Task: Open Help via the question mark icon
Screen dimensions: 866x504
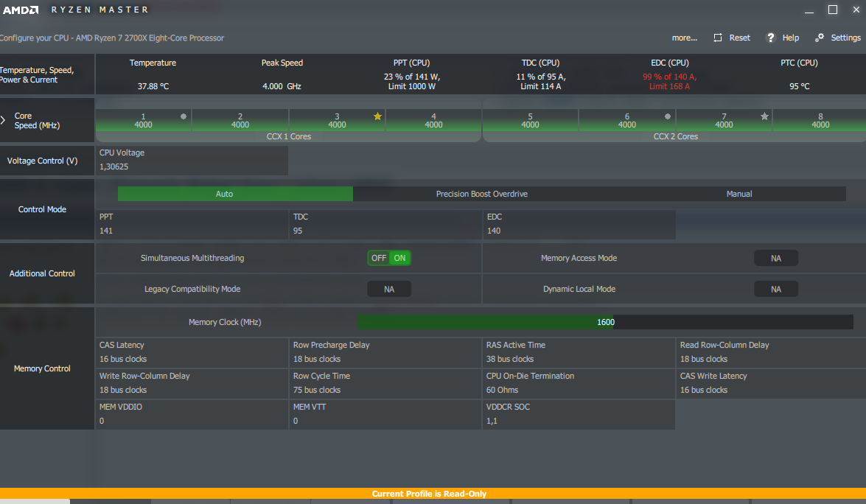Action: pos(770,38)
